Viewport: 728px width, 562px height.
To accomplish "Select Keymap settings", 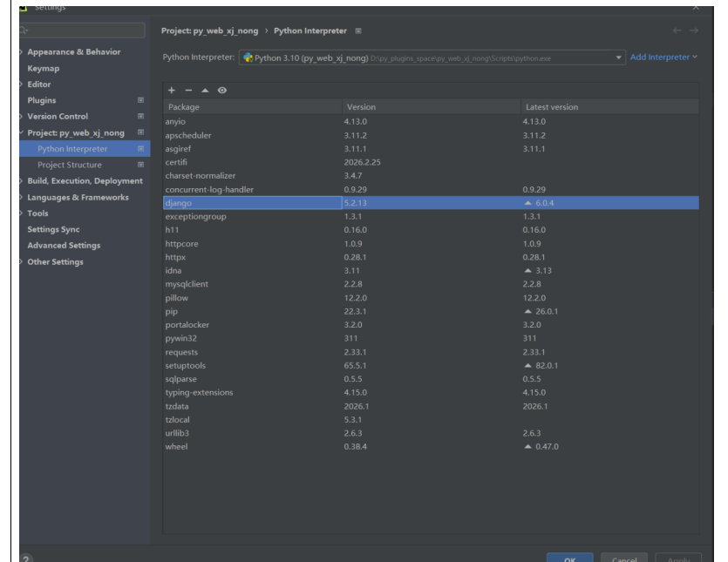I will click(44, 68).
